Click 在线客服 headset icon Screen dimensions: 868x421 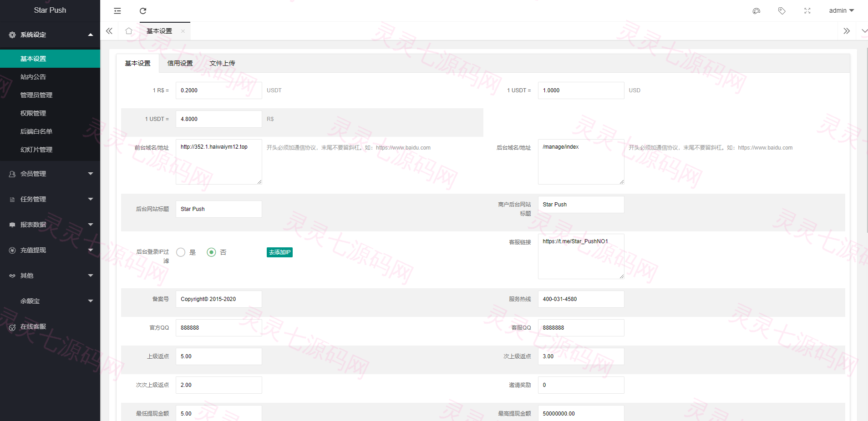(12, 327)
